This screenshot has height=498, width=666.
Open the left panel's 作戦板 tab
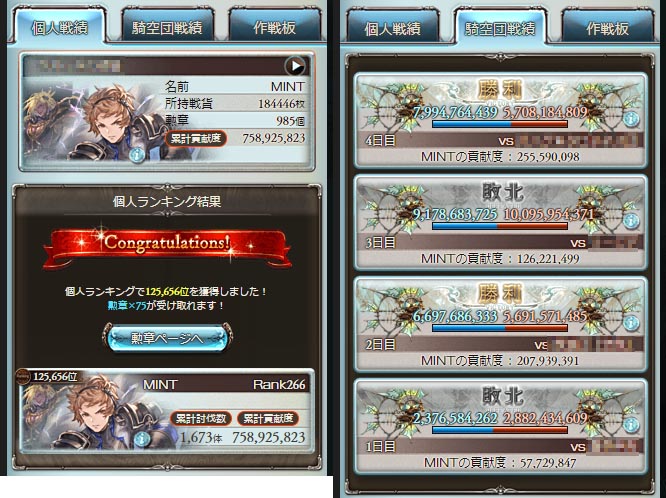pyautogui.click(x=274, y=28)
